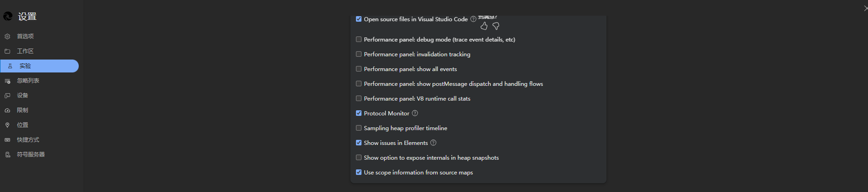Disable Use scope information from source maps
The height and width of the screenshot is (192, 868).
click(359, 172)
